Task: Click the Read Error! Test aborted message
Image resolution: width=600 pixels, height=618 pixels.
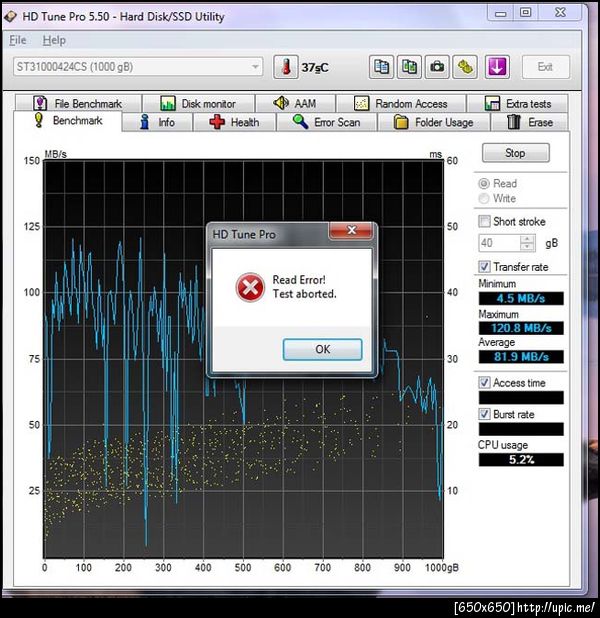Action: point(304,287)
